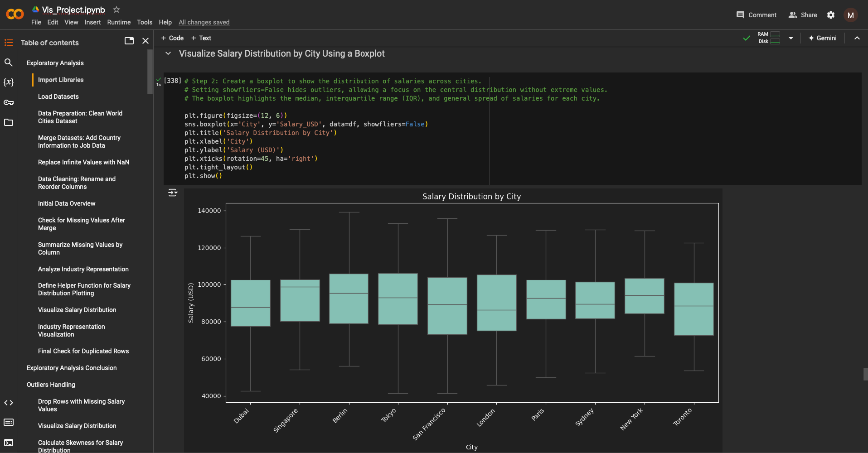Open the Edit menu
This screenshot has width=868, height=453.
tap(53, 22)
